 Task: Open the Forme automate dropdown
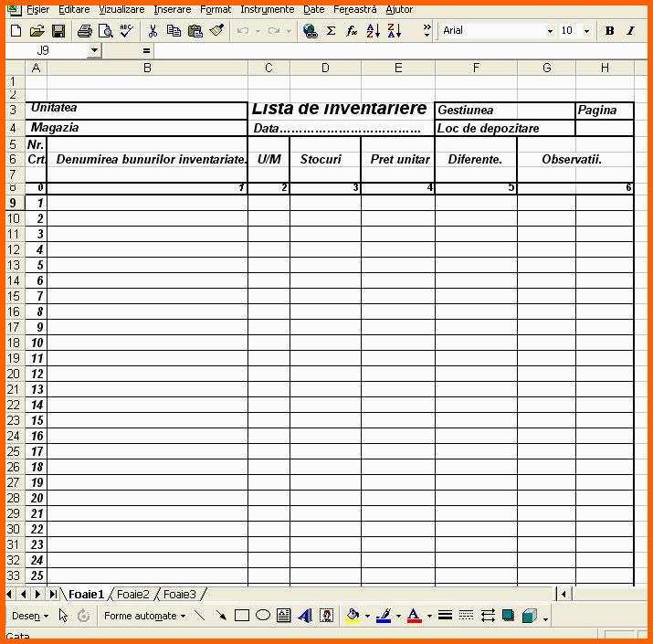click(x=144, y=616)
